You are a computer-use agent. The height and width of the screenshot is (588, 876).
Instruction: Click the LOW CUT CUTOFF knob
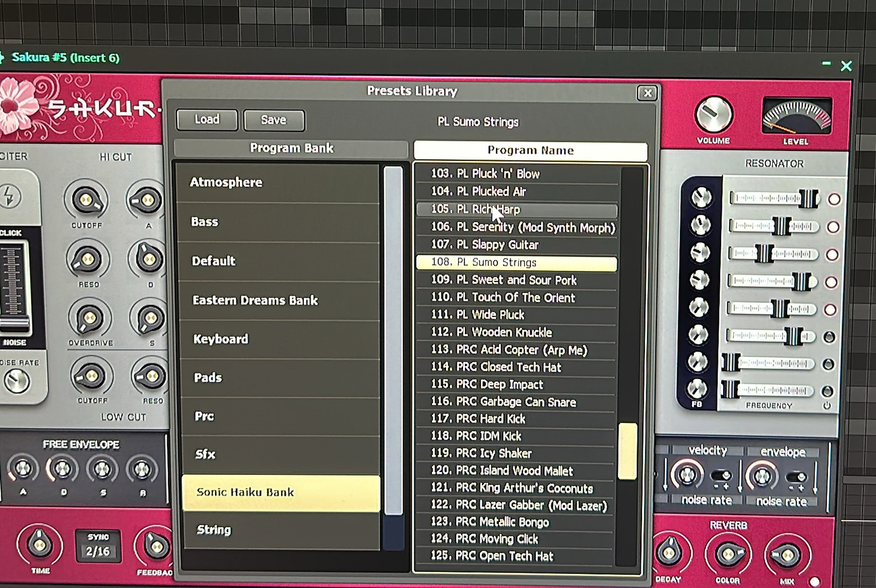[91, 376]
